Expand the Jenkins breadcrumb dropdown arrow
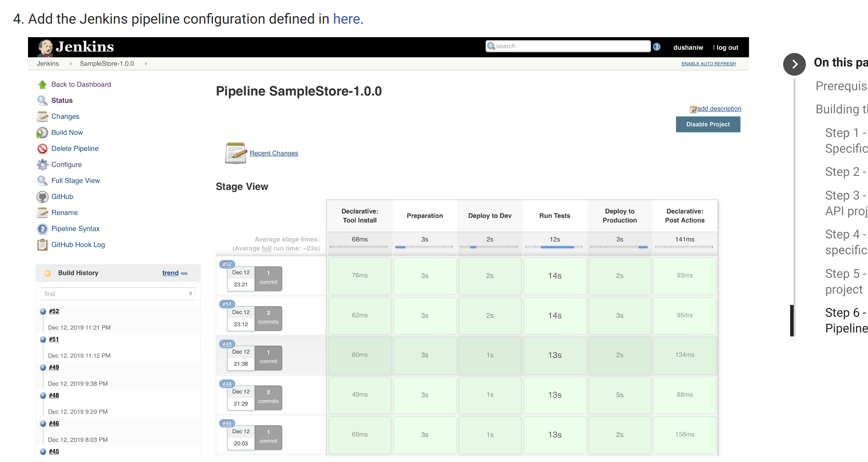Screen dimensions: 868x462 click(71, 64)
